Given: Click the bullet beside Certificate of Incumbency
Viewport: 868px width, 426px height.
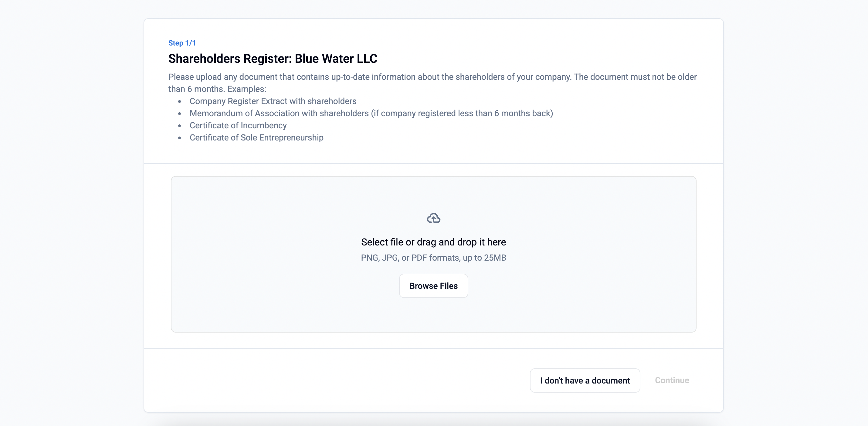Looking at the screenshot, I should tap(180, 126).
